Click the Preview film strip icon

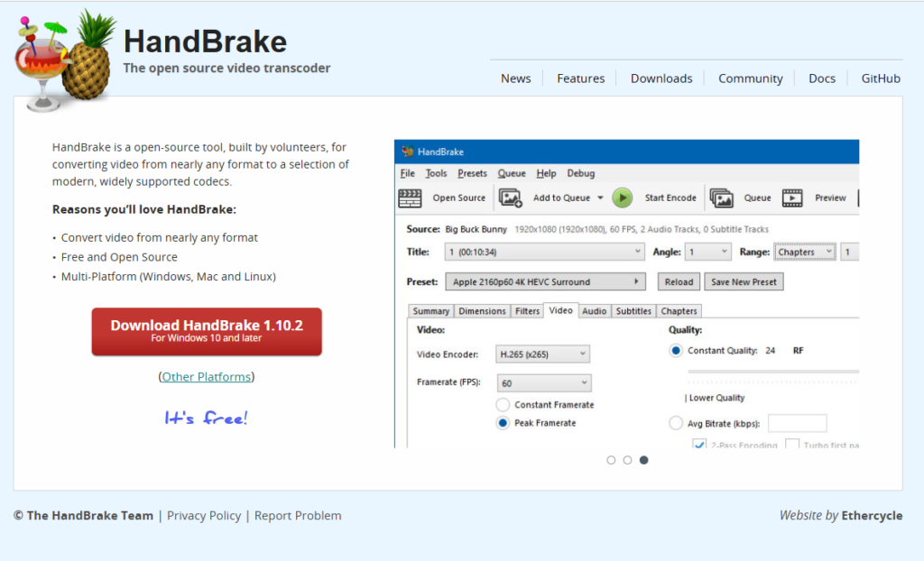792,198
